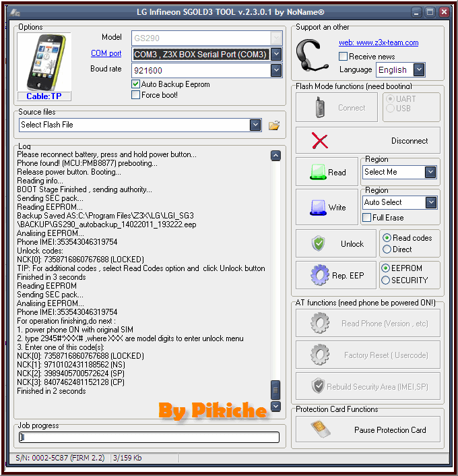Open the COM port dropdown list
The height and width of the screenshot is (476, 458).
(x=276, y=55)
